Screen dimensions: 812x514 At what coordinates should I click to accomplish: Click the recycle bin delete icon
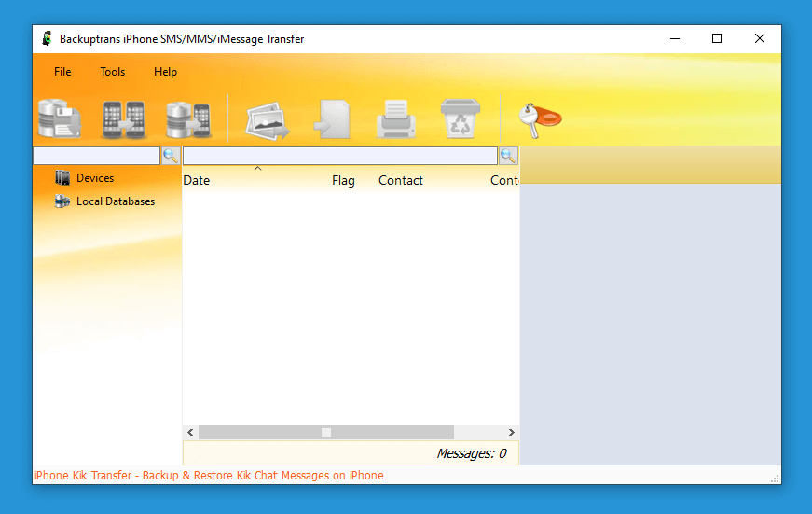click(460, 118)
